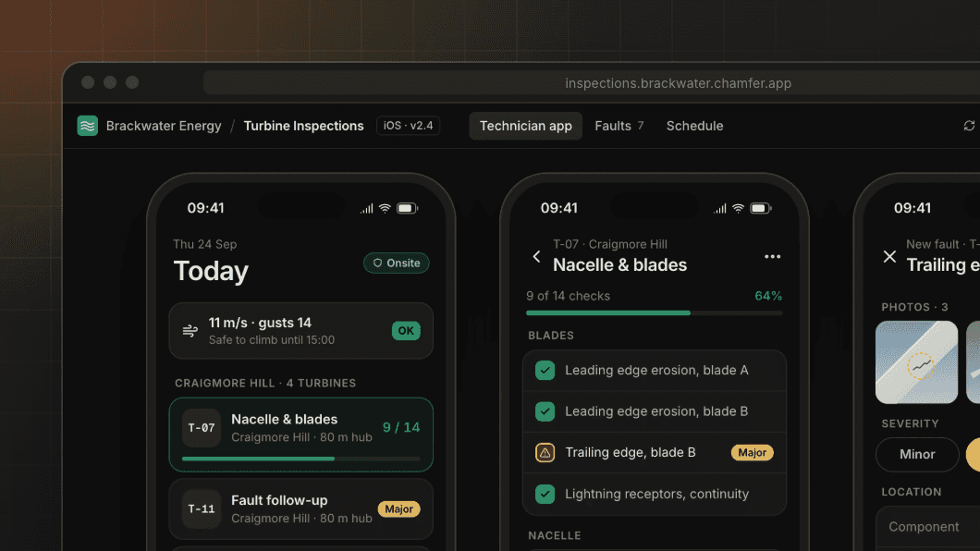Click the Today heading
This screenshot has width=980, height=551.
tap(211, 271)
